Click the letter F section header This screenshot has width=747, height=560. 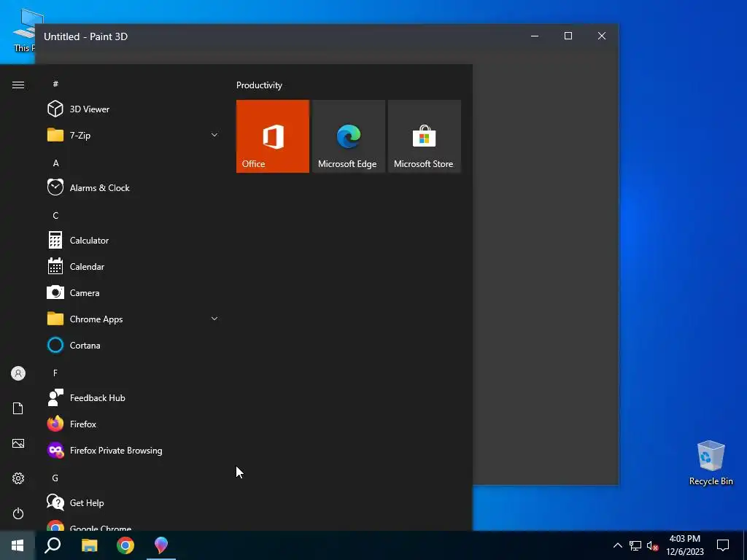[55, 373]
